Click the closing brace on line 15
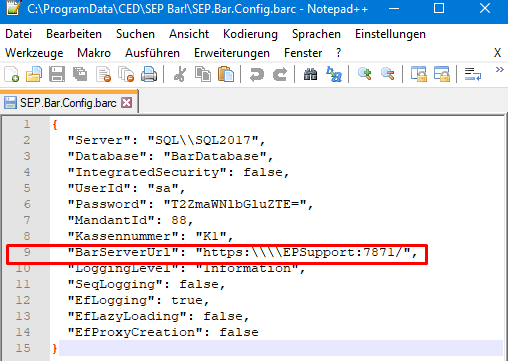This screenshot has width=508, height=361. coord(55,349)
